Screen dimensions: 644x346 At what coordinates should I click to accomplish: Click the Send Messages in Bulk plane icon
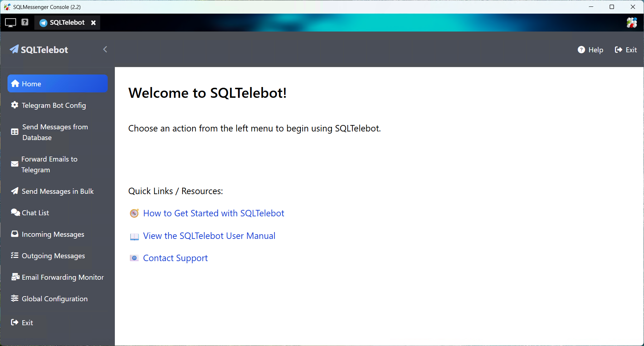(x=15, y=191)
